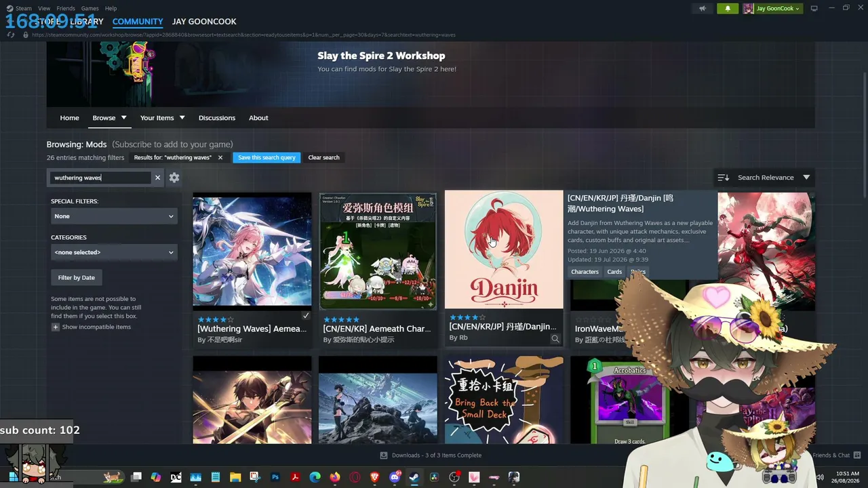
Task: Expand the Browse menu arrow
Action: [x=123, y=118]
